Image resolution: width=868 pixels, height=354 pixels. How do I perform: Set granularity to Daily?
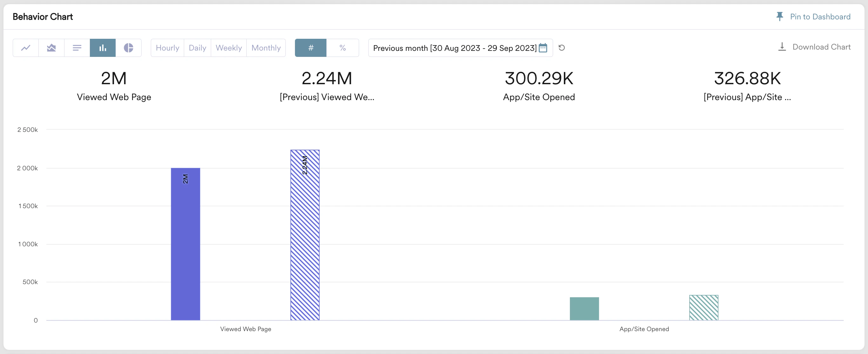197,48
